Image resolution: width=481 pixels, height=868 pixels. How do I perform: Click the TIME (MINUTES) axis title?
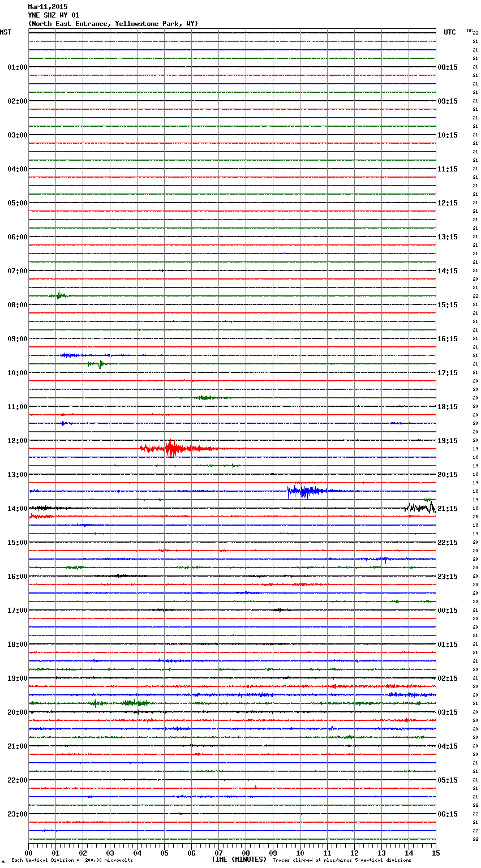click(x=239, y=860)
